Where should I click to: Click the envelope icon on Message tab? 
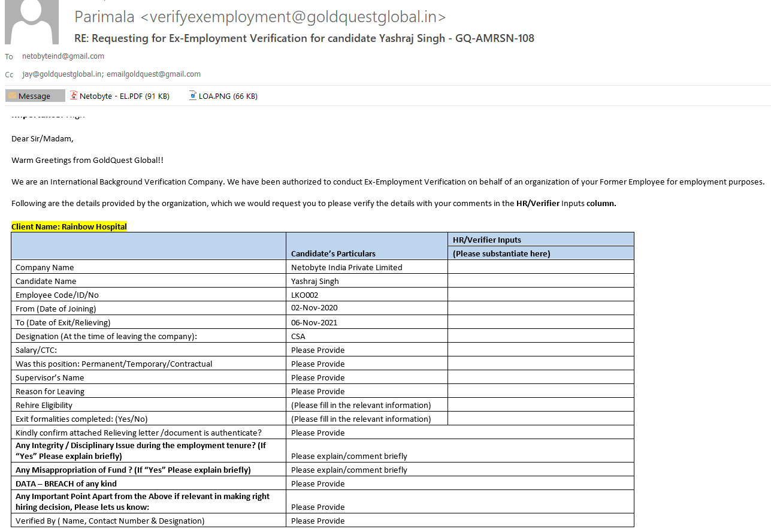point(12,96)
